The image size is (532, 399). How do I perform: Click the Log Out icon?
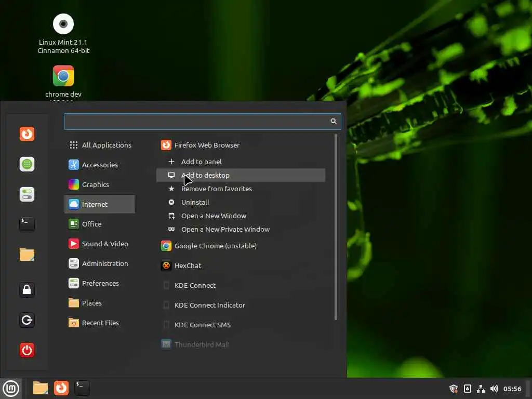click(27, 320)
